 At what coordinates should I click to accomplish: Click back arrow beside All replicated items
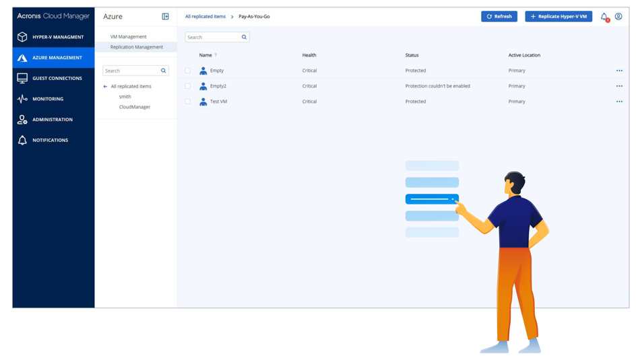pos(105,86)
